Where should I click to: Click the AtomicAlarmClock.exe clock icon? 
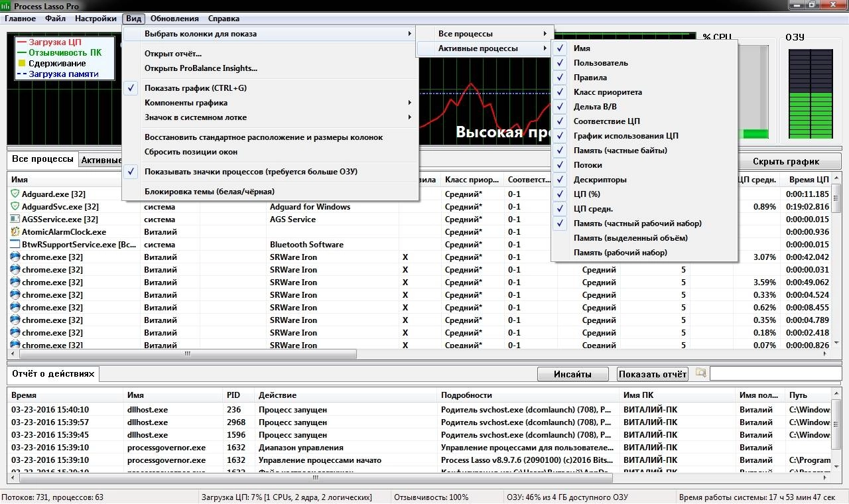(x=15, y=232)
